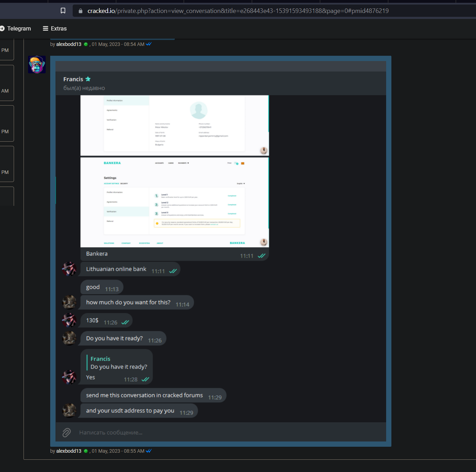Click 'and your usdt address to pay you'
This screenshot has width=476, height=472.
pyautogui.click(x=139, y=411)
